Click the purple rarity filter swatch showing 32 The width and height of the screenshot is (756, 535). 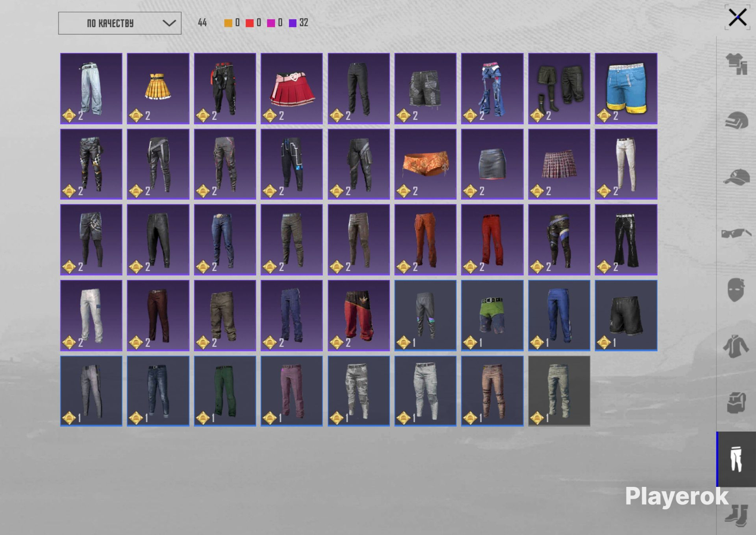292,23
